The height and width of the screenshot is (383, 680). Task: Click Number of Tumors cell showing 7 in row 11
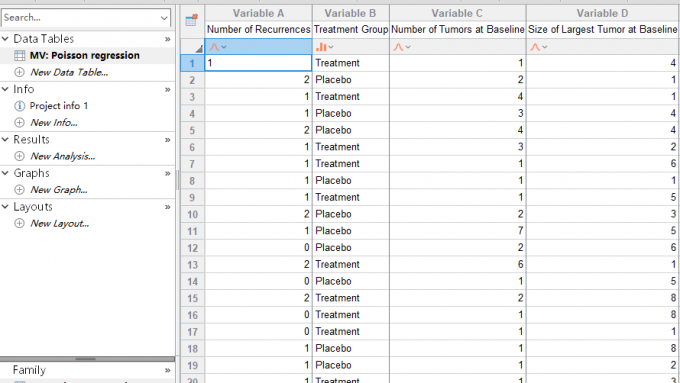[x=458, y=231]
